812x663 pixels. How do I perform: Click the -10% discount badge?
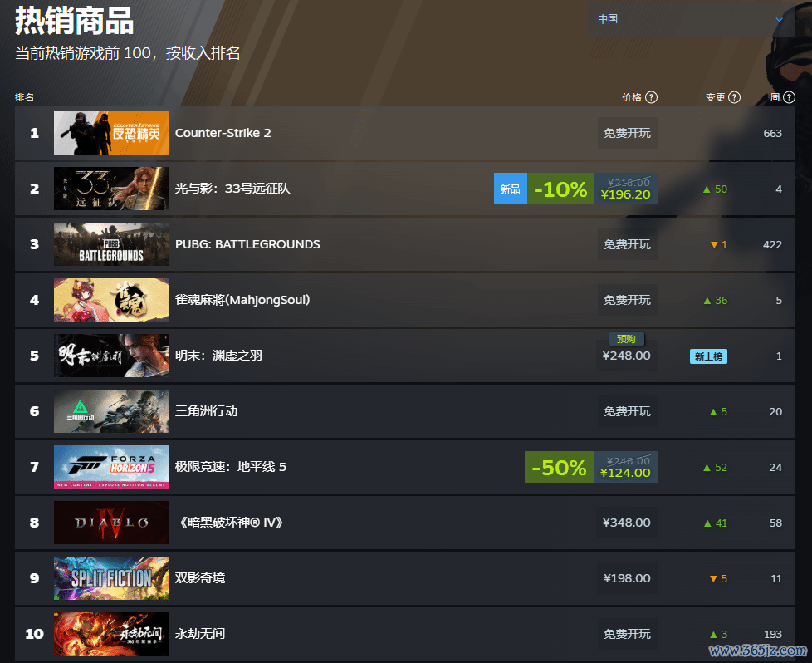tap(560, 189)
